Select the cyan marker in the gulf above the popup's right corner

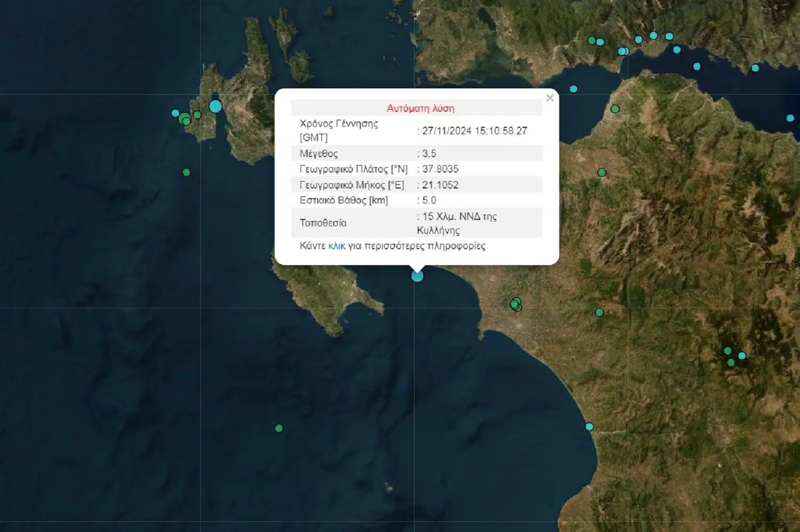pyautogui.click(x=573, y=89)
